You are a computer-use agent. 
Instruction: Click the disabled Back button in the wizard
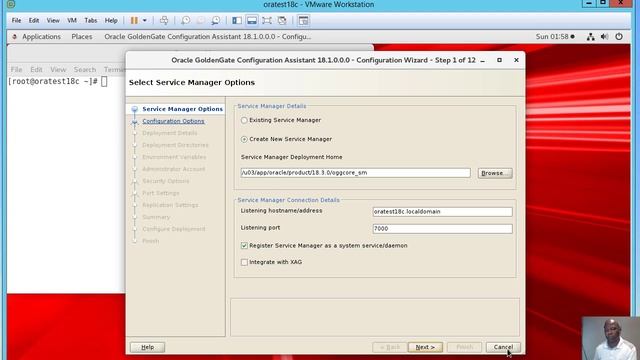pos(390,347)
